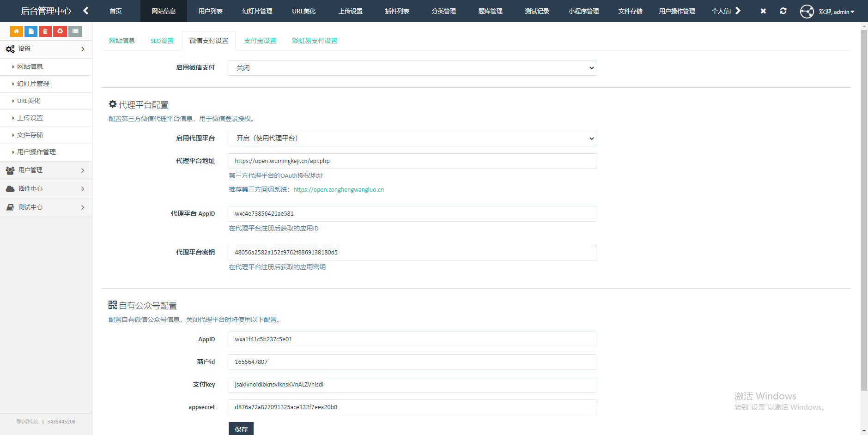Click the refresh icon in the header
This screenshot has height=435, width=868.
783,11
